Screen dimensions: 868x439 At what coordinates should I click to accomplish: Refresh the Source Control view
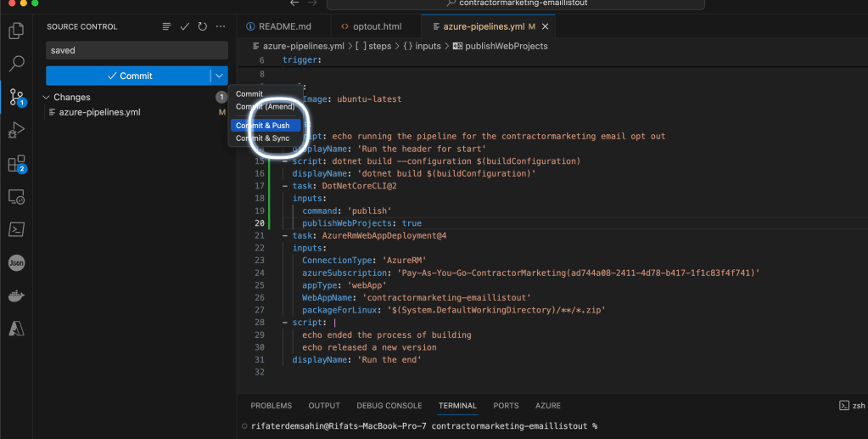coord(203,26)
